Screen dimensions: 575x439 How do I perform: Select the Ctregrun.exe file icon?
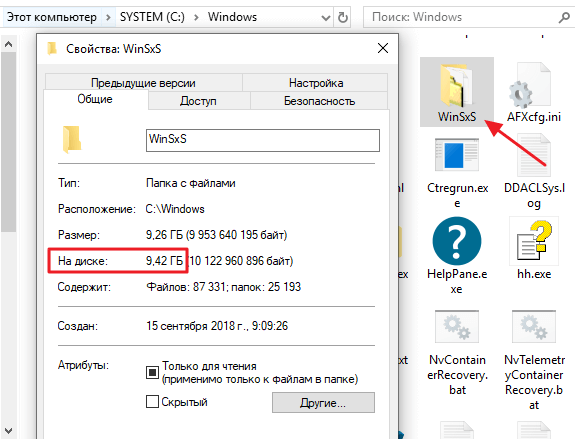point(457,155)
